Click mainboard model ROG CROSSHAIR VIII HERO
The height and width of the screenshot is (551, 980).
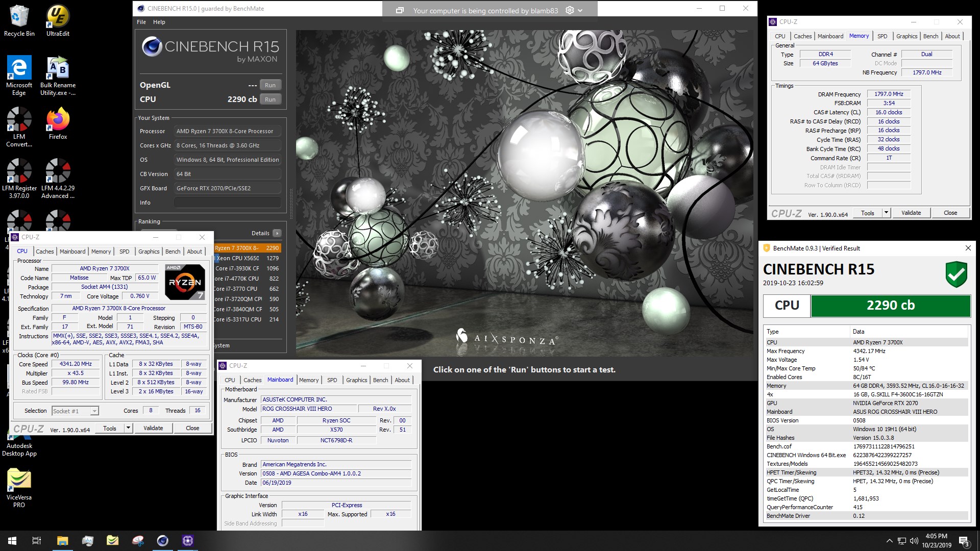309,409
